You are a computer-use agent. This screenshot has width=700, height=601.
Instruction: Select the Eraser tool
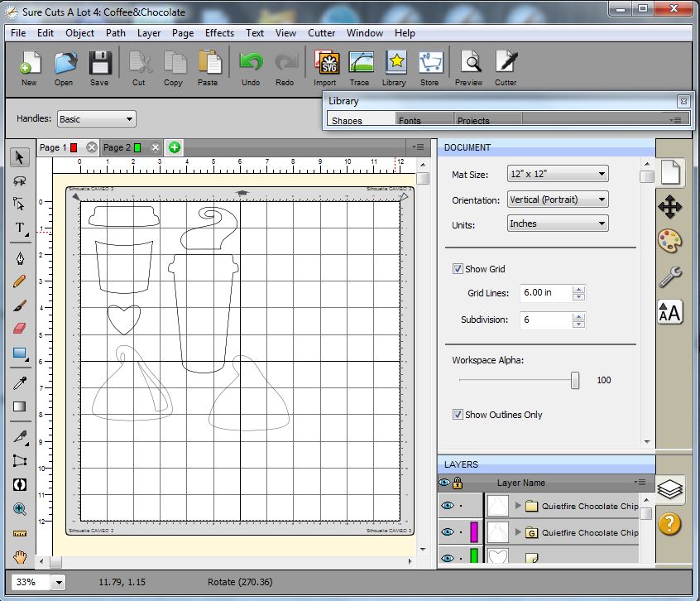(20, 329)
